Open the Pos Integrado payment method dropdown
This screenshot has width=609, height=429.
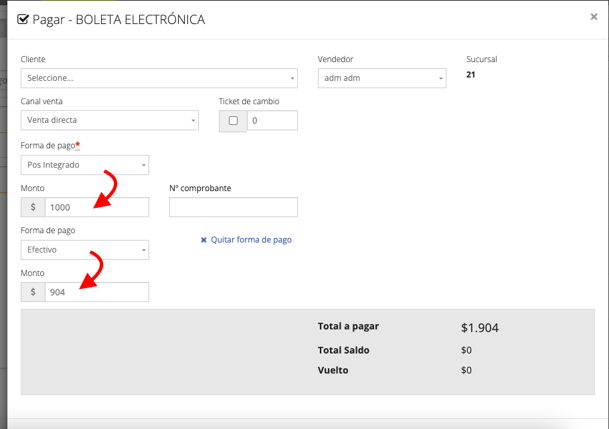85,165
